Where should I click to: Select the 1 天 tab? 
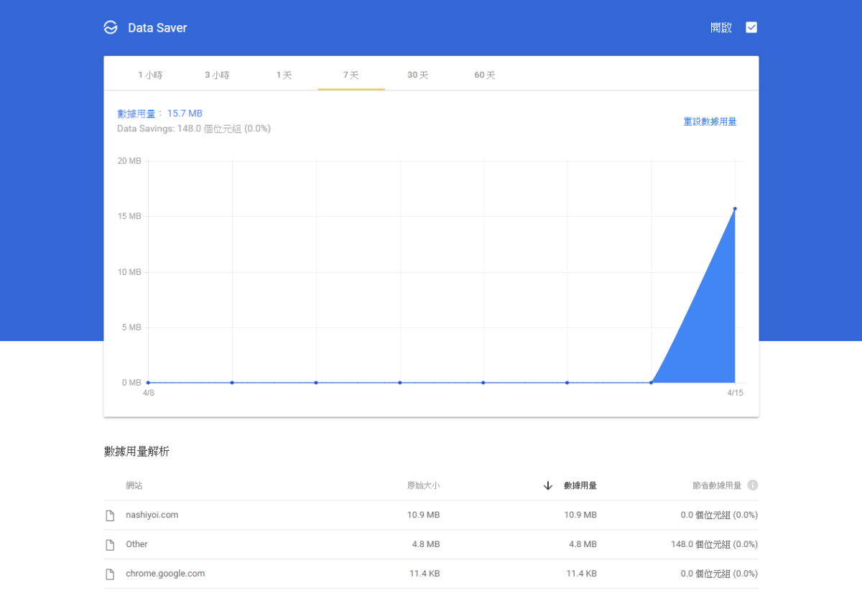[284, 75]
